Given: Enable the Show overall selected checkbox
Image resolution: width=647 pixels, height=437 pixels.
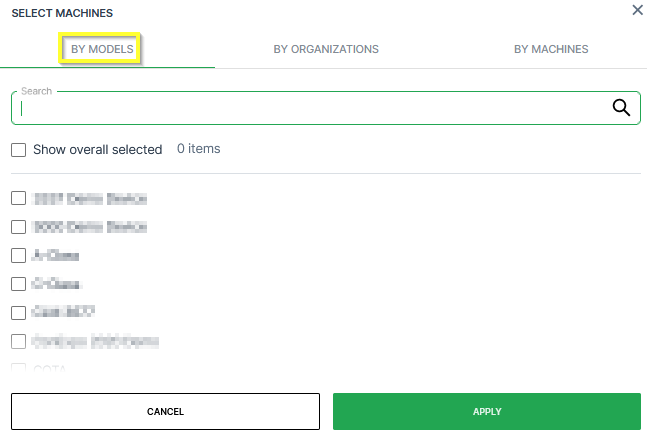Looking at the screenshot, I should pos(18,150).
